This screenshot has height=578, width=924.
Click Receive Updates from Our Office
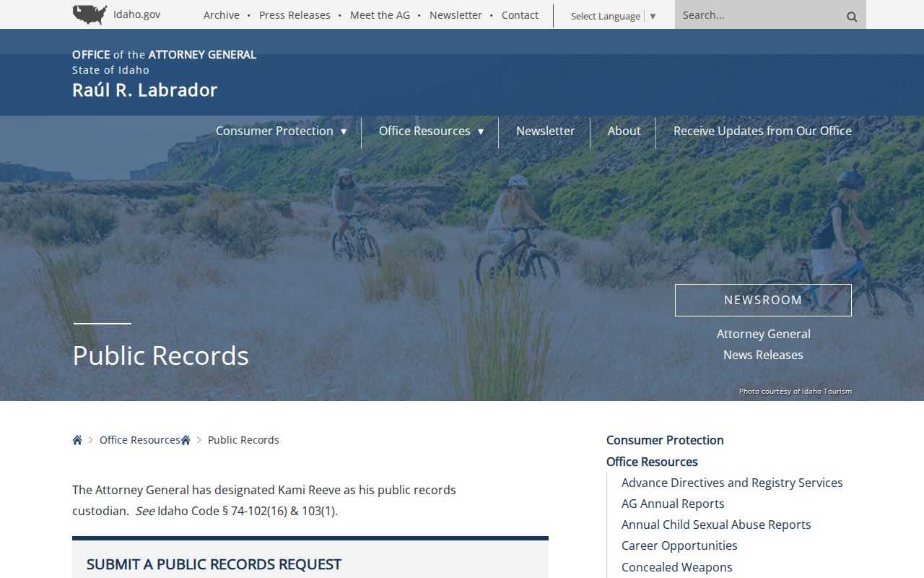coord(762,131)
